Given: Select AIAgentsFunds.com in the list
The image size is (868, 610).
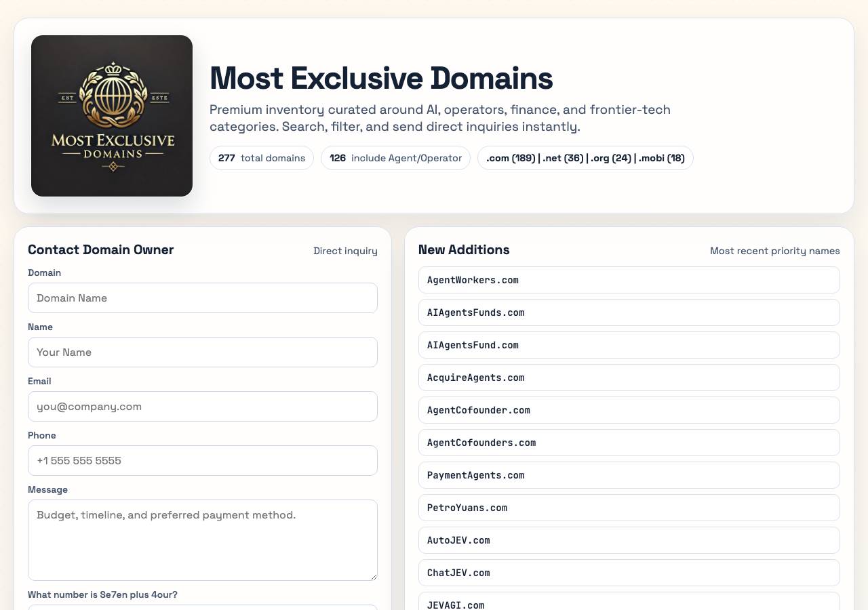Looking at the screenshot, I should click(x=629, y=312).
